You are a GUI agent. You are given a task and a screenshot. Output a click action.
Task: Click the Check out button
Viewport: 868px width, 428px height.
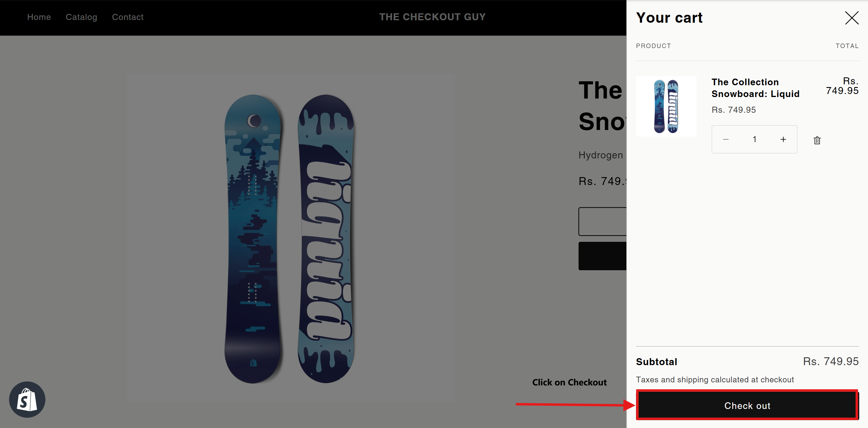[x=747, y=405]
